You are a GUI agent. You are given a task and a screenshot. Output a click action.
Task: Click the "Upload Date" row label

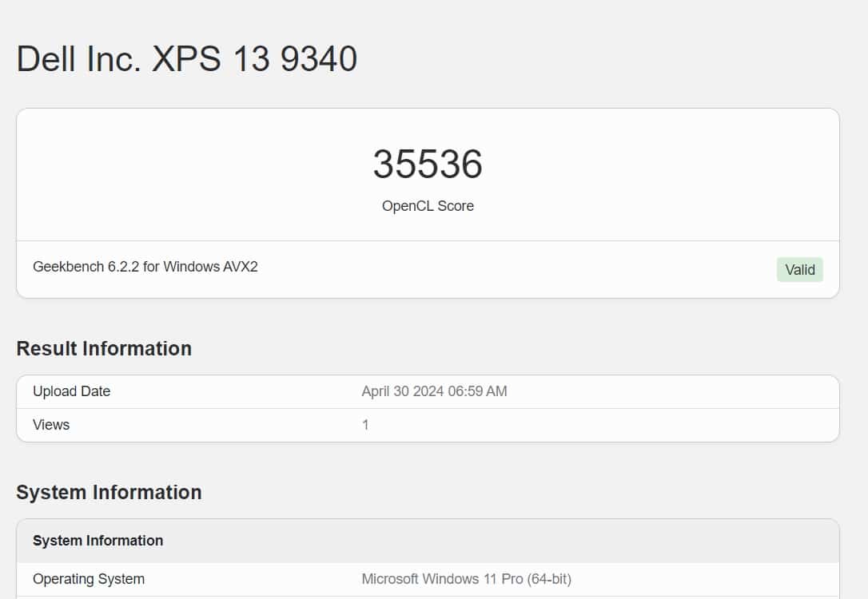click(x=71, y=391)
